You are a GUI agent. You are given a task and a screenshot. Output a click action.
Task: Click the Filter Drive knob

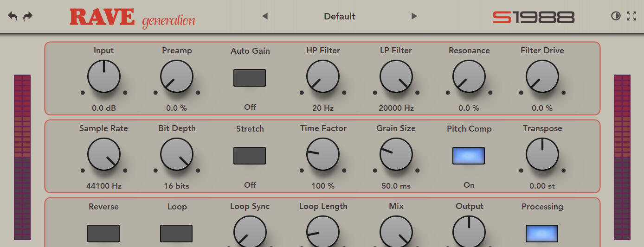click(x=542, y=76)
